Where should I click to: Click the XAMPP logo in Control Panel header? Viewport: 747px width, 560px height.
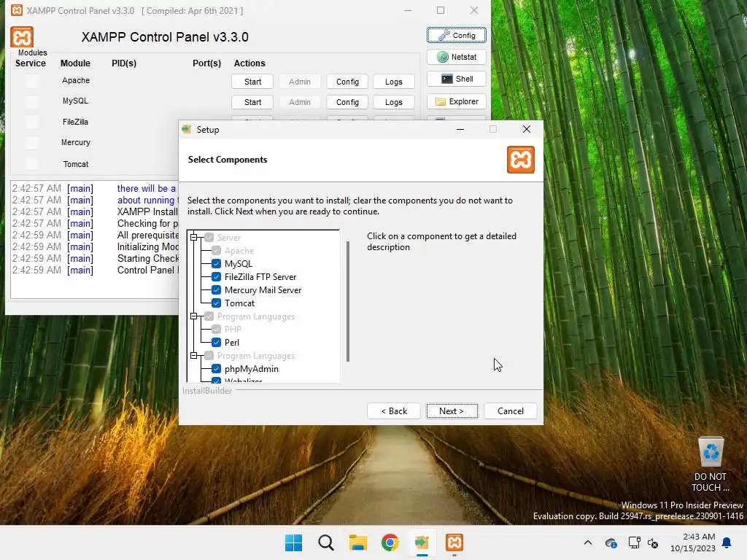22,37
